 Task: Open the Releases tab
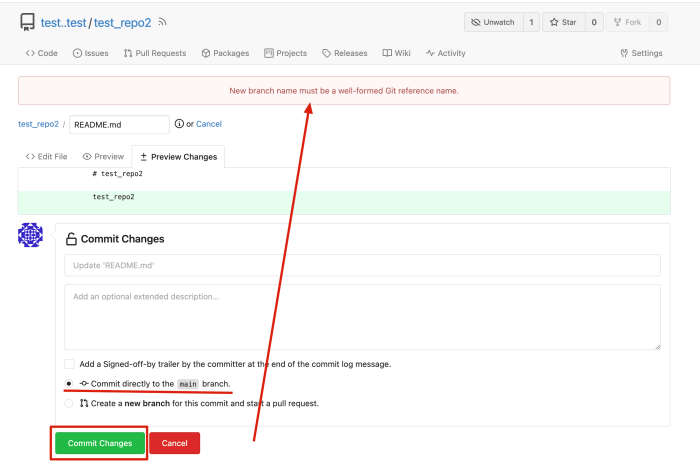click(345, 53)
